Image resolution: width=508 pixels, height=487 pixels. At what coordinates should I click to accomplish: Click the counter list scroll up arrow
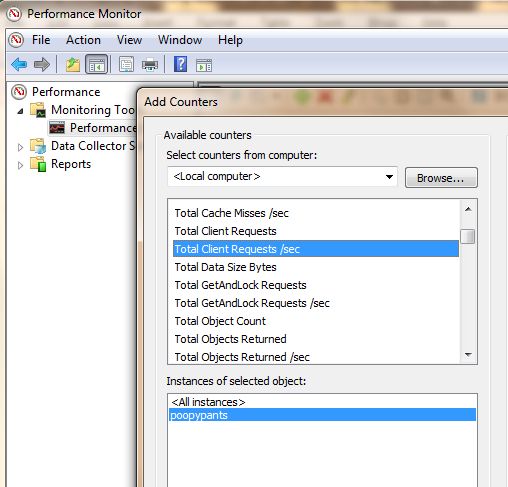(x=468, y=210)
